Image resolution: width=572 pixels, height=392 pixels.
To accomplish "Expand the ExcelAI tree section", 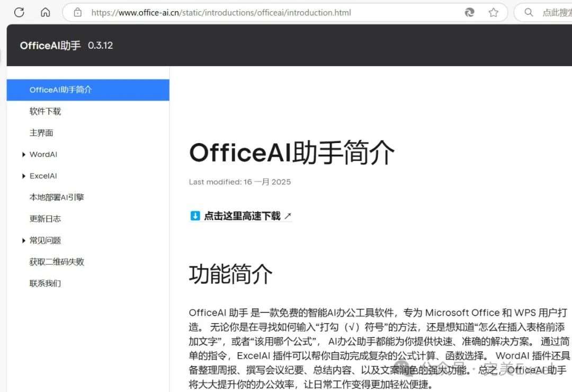I will point(24,176).
